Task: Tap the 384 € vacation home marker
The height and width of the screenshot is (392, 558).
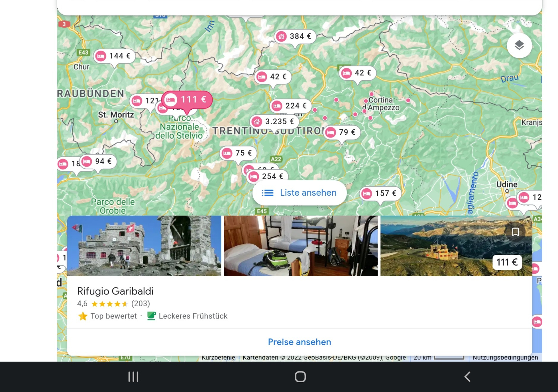Action: (x=295, y=36)
